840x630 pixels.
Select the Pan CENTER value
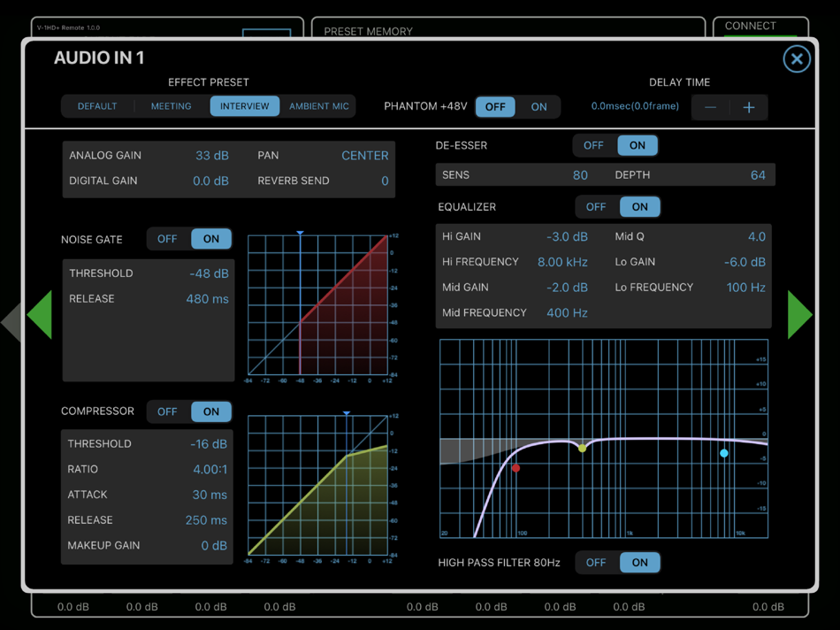point(365,156)
